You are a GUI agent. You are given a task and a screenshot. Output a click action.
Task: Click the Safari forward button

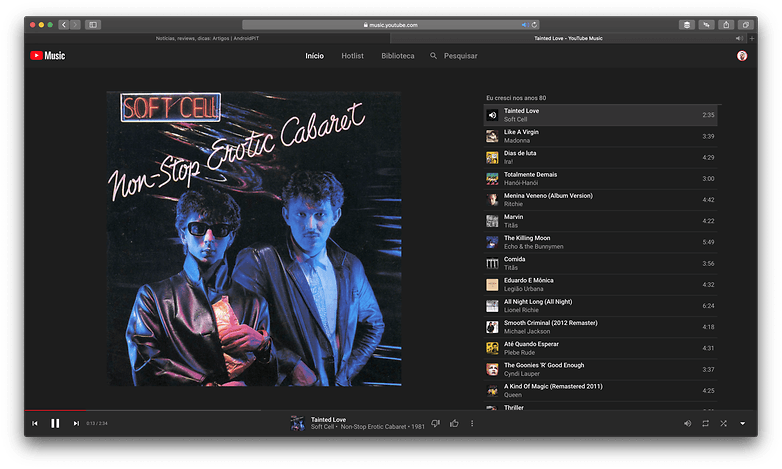75,24
